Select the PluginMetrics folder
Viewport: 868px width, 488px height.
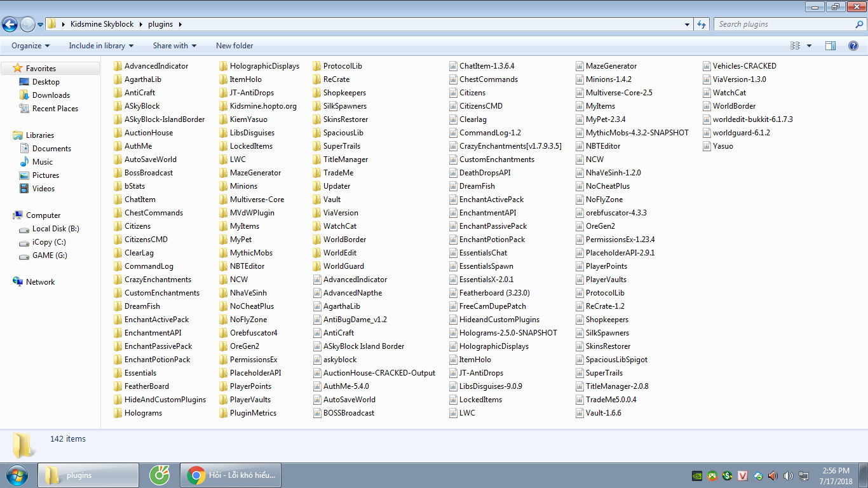[247, 413]
